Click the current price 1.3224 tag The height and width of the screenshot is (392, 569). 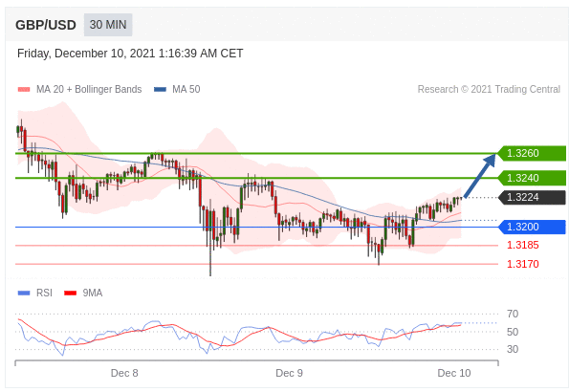tap(532, 198)
